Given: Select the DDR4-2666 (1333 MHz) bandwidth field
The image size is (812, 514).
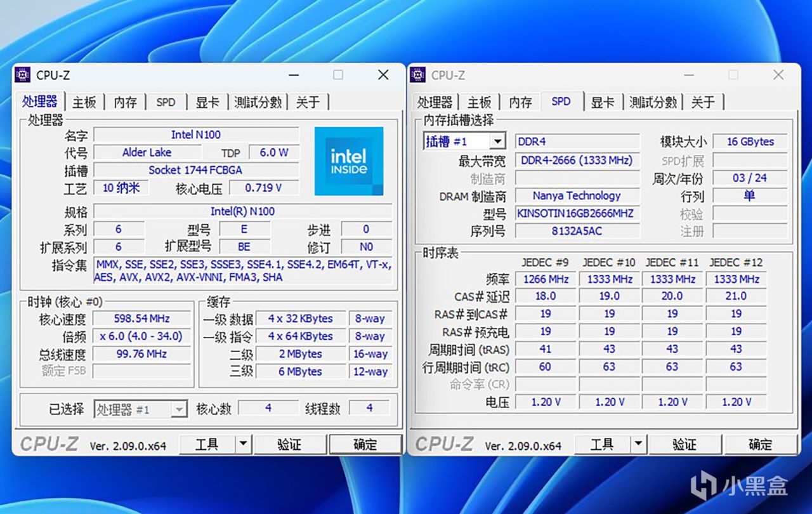Looking at the screenshot, I should (x=577, y=161).
